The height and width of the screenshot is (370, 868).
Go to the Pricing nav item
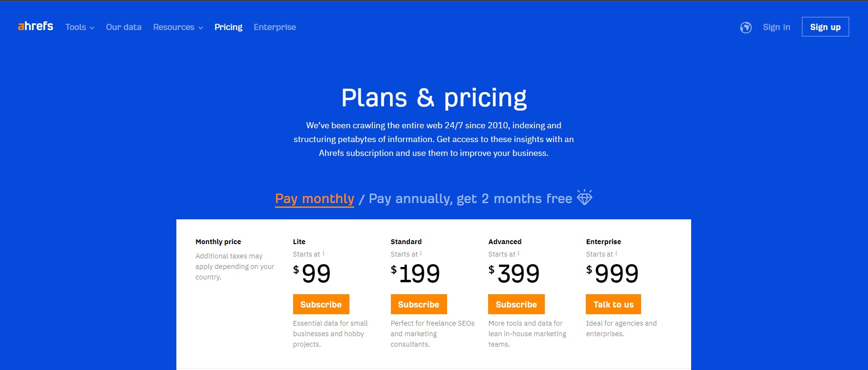coord(228,27)
